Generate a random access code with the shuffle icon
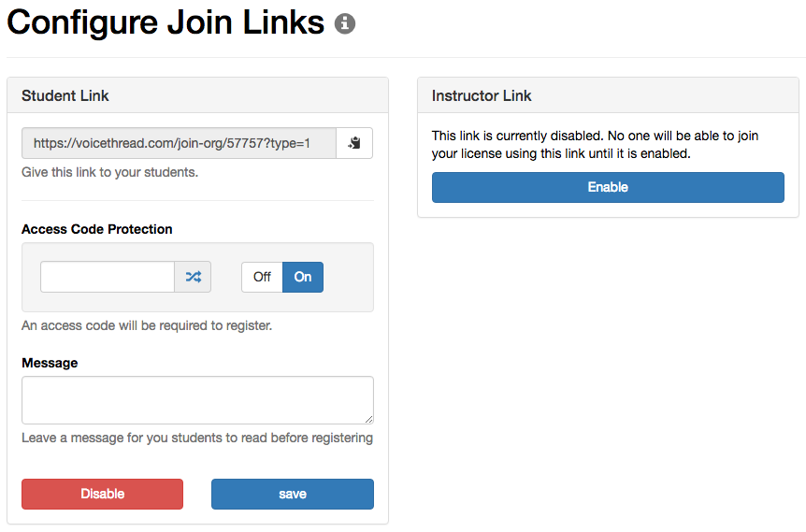806x532 pixels. [x=193, y=277]
